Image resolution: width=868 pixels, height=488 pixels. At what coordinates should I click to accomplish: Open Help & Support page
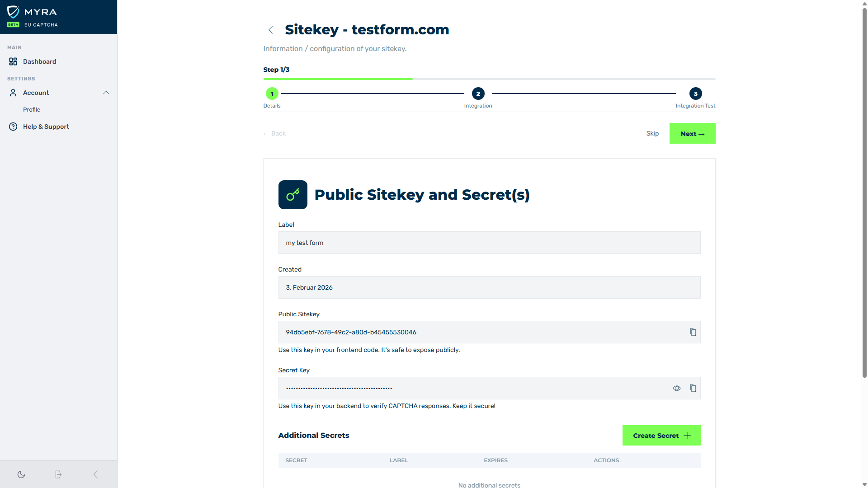coord(46,127)
